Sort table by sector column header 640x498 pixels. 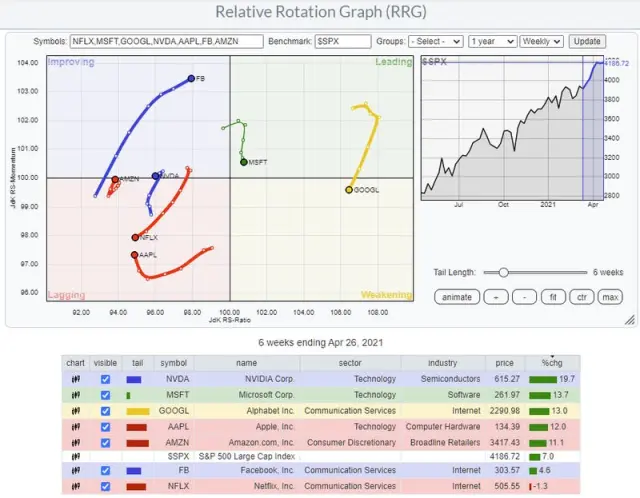(350, 363)
